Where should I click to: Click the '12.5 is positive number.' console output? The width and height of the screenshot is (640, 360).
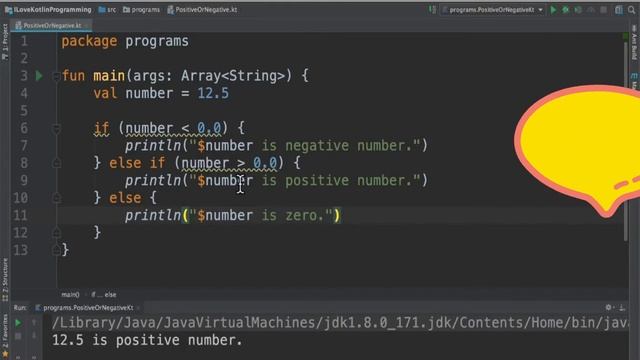pos(147,340)
